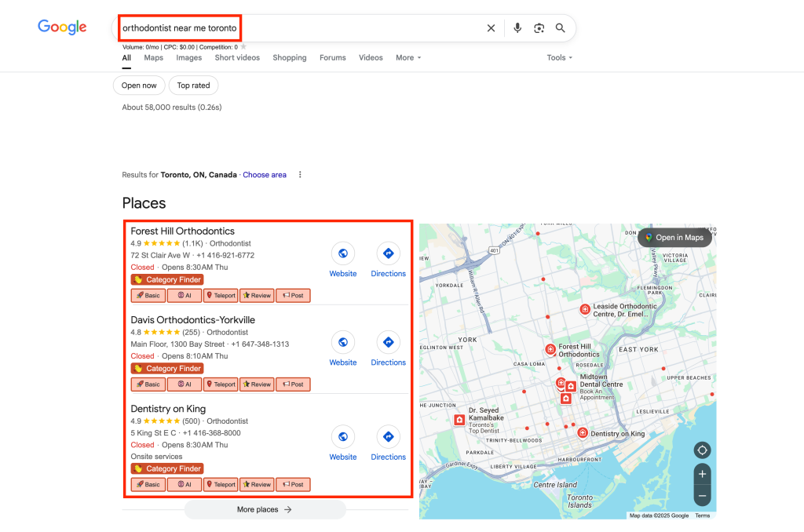Zoom out on the map with minus

point(702,496)
